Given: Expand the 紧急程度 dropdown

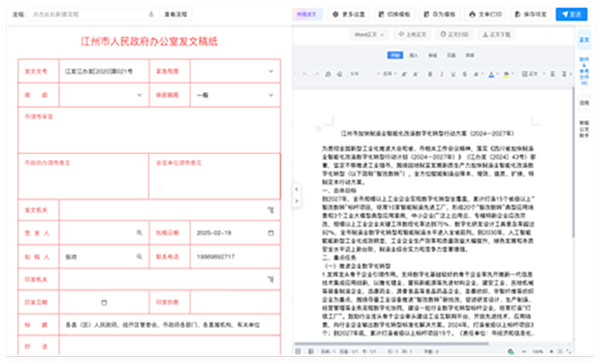Looking at the screenshot, I should pyautogui.click(x=235, y=71).
